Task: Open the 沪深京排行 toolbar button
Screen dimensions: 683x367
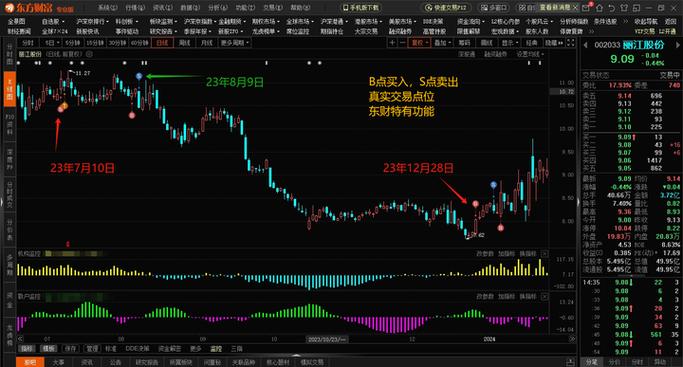Action: (91, 21)
